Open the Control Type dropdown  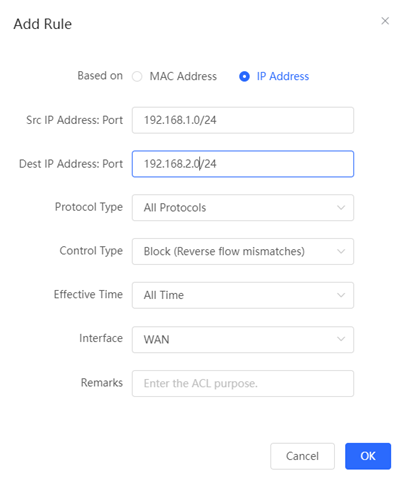tap(243, 251)
